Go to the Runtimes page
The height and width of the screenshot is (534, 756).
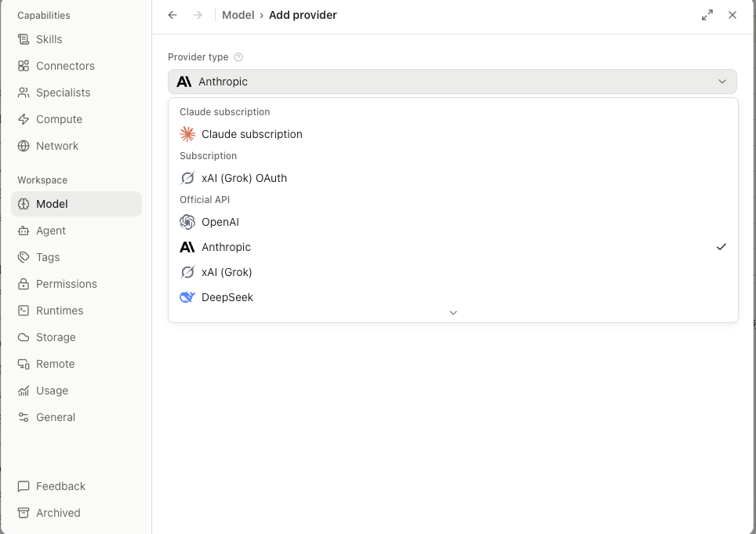coord(76,311)
